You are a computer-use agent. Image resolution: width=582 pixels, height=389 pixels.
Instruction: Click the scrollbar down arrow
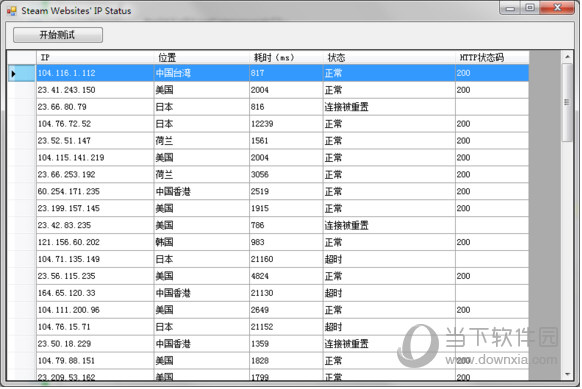pyautogui.click(x=568, y=374)
